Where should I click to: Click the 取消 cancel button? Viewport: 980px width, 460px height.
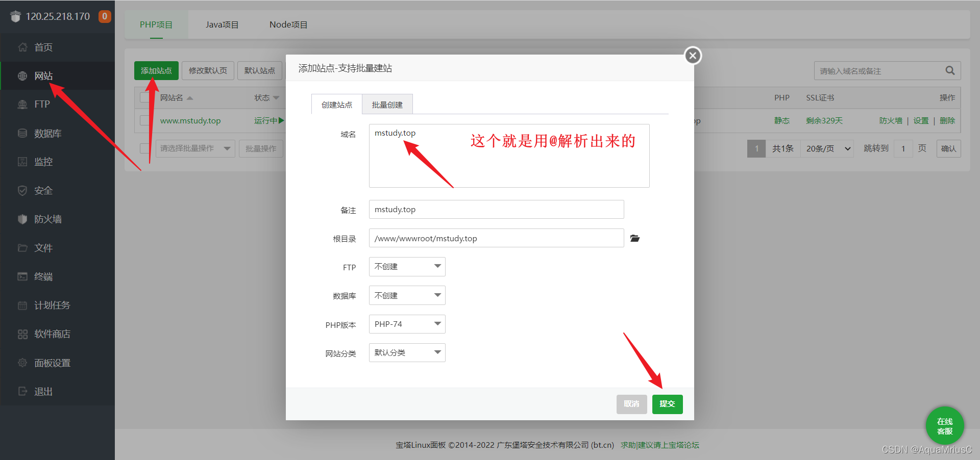631,404
